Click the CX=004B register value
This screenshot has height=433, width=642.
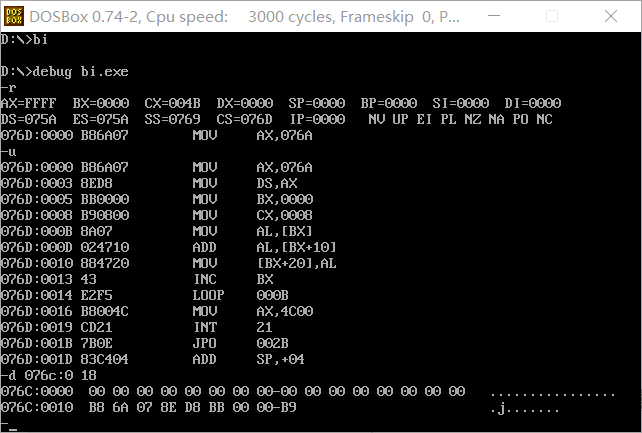[172, 103]
